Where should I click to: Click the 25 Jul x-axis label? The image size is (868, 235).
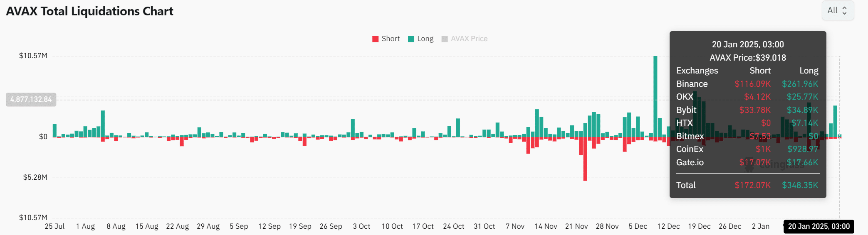[54, 226]
